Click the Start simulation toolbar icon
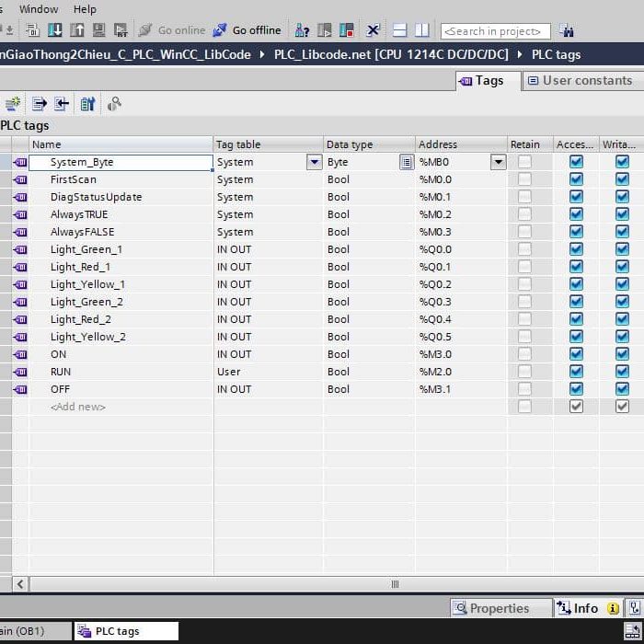The image size is (644, 644). tap(98, 30)
